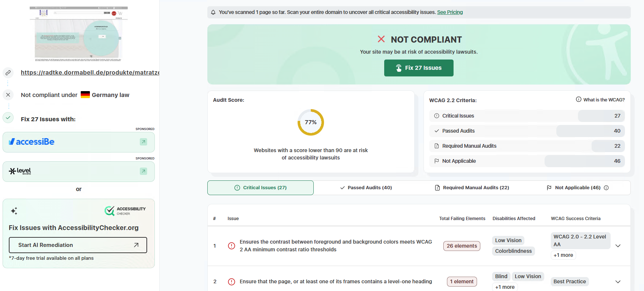Select the Critical Issues (27) tab
This screenshot has height=291, width=644.
click(261, 188)
